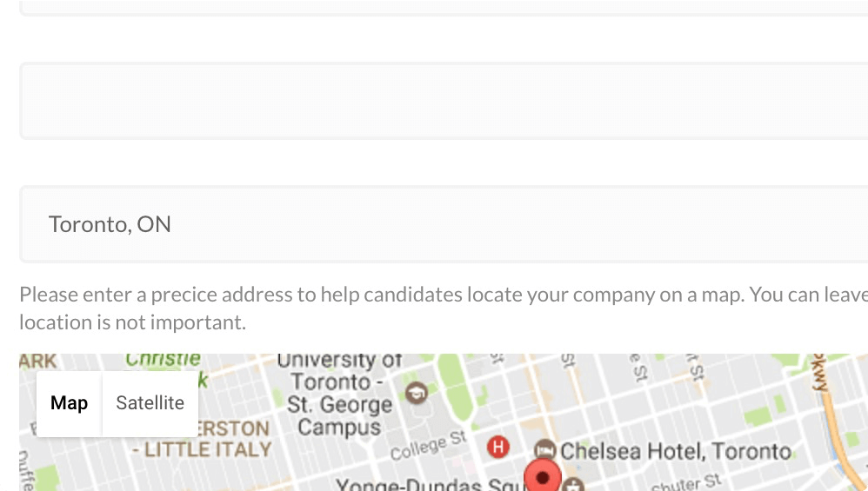Screen dimensions: 868x491
Task: Click the partially visible top input field
Action: 444,7
